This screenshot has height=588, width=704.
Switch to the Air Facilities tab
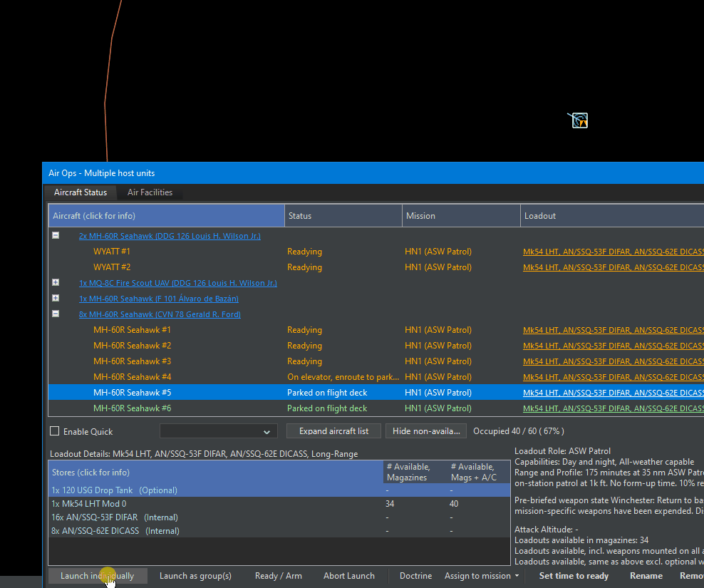tap(150, 192)
